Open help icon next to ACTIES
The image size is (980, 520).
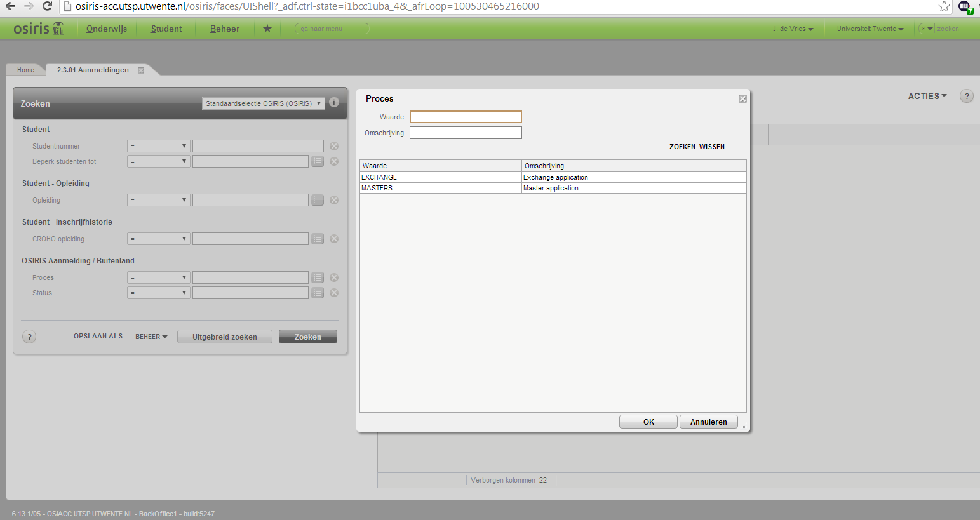pyautogui.click(x=967, y=96)
